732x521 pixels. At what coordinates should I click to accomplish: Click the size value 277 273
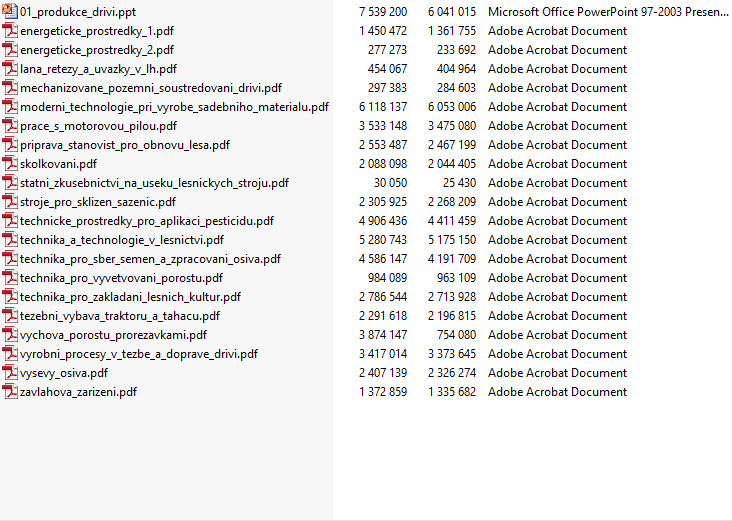coord(387,49)
